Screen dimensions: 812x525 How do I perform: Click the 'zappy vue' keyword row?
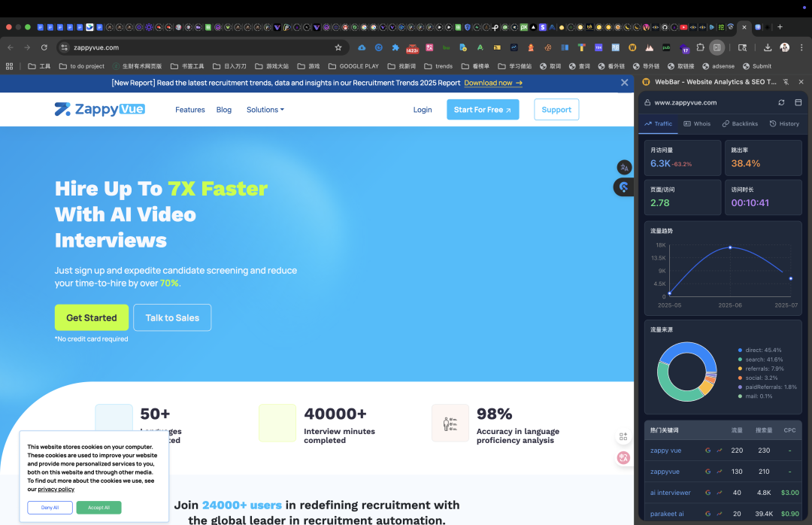point(723,451)
